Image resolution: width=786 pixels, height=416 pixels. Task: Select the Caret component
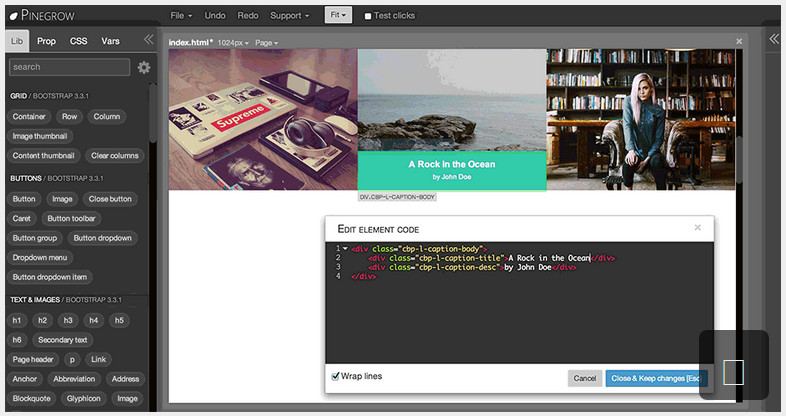[x=22, y=219]
